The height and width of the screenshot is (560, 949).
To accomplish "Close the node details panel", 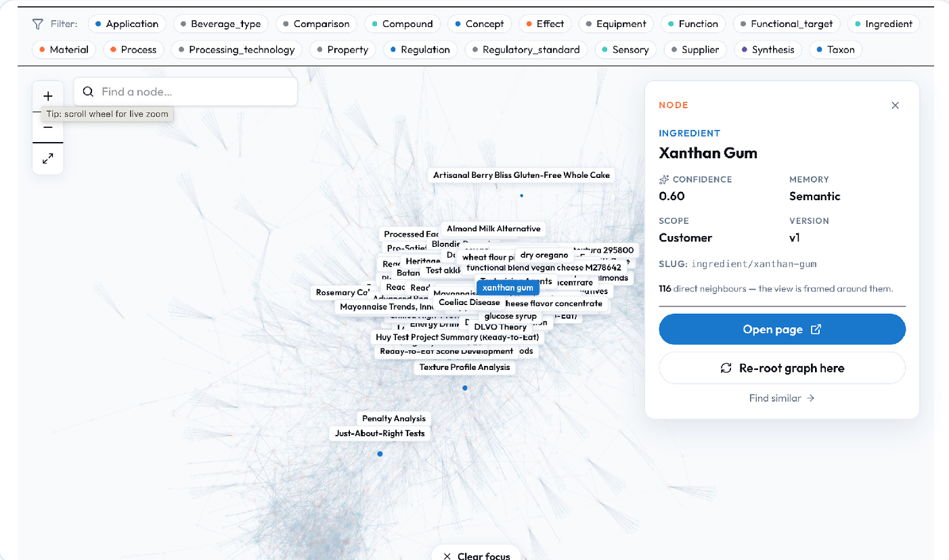I will click(x=896, y=106).
